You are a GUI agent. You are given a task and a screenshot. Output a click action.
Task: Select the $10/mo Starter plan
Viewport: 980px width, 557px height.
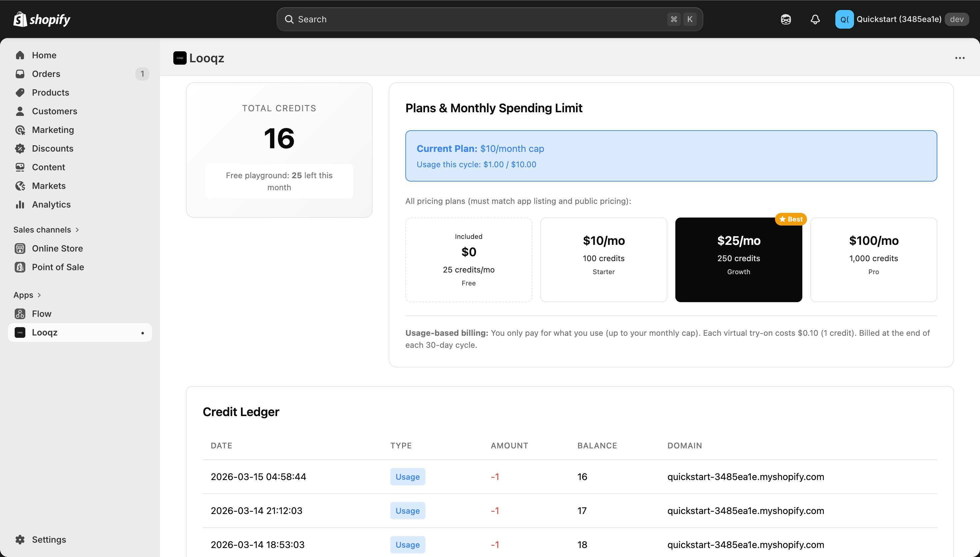(x=603, y=260)
